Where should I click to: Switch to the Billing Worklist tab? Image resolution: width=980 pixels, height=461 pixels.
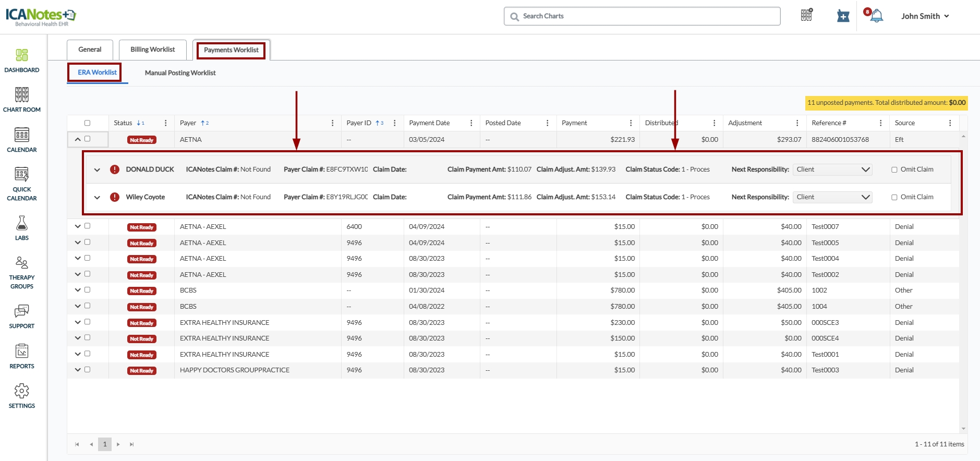[152, 50]
